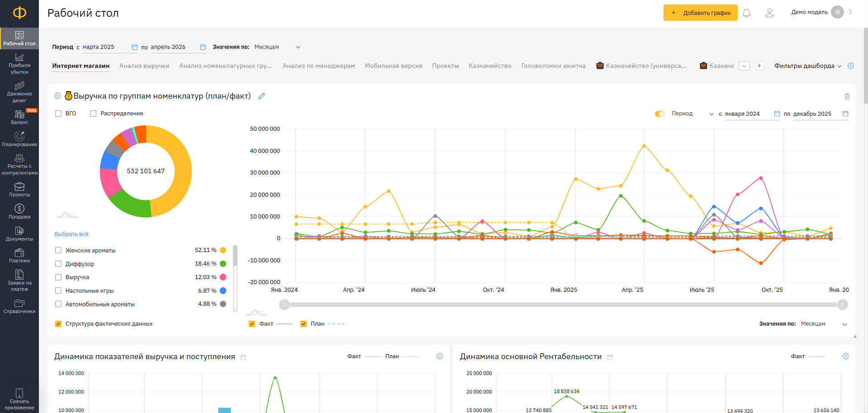Switch to Анализ номенклатурных групп tab
The height and width of the screenshot is (413, 868).
pyautogui.click(x=226, y=66)
